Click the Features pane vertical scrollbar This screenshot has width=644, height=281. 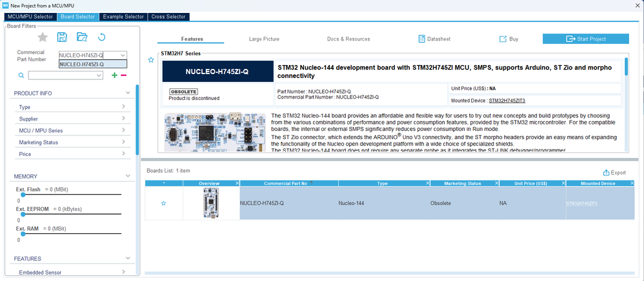tap(627, 66)
